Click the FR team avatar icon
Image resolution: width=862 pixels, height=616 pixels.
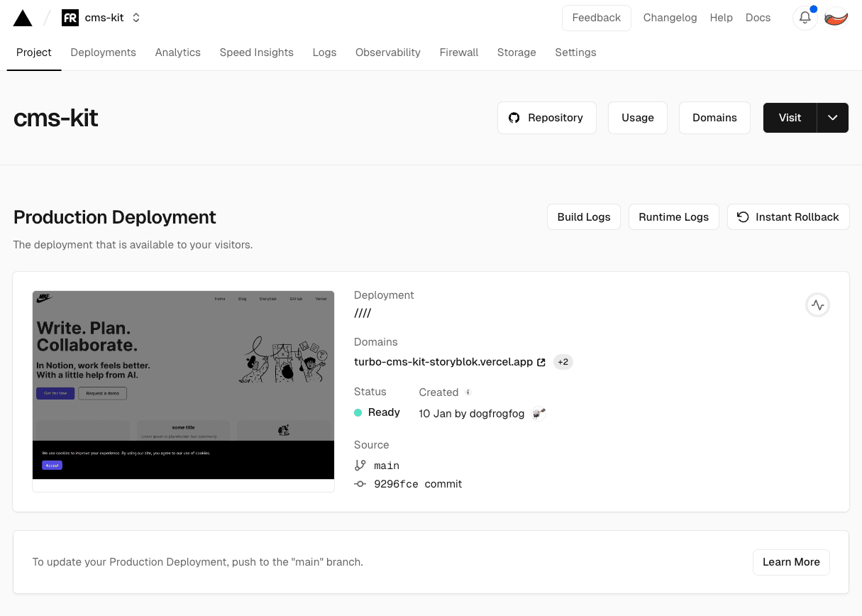tap(70, 18)
